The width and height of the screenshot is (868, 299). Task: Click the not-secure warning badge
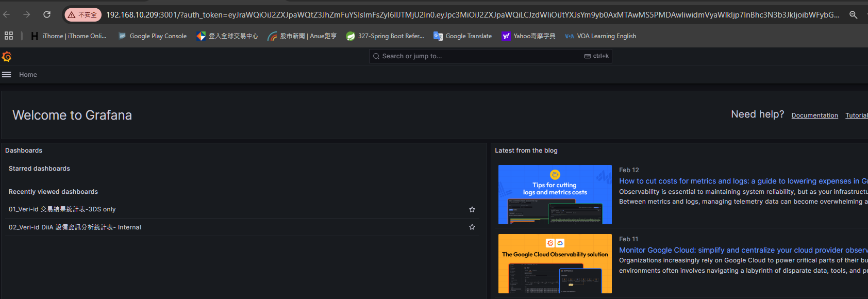[83, 15]
